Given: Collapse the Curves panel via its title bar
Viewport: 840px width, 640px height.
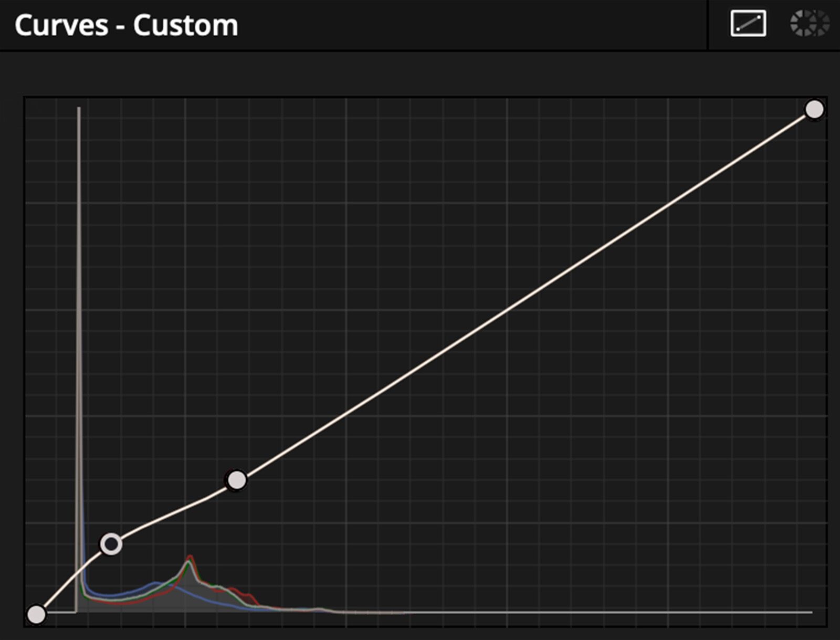Looking at the screenshot, I should tap(126, 24).
